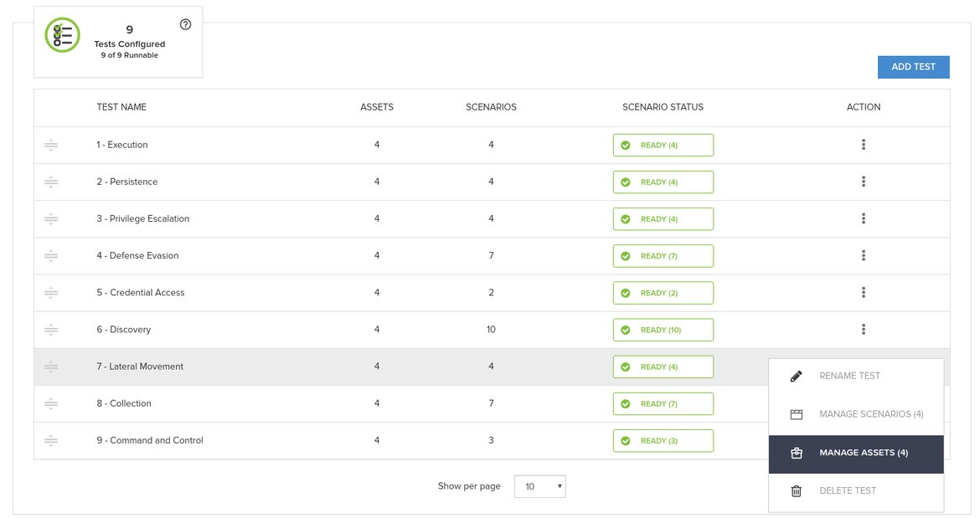
Task: Grab reorder handle for 8 - Collection
Action: tap(51, 404)
